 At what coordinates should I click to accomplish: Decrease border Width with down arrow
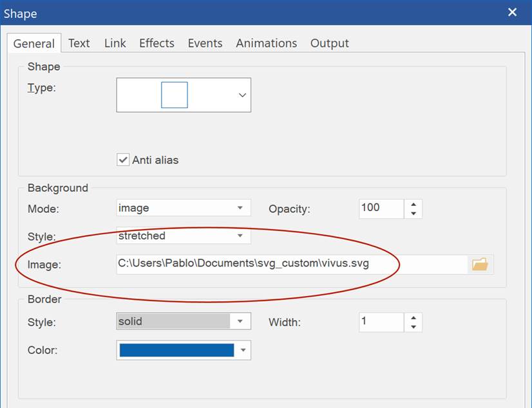[413, 326]
